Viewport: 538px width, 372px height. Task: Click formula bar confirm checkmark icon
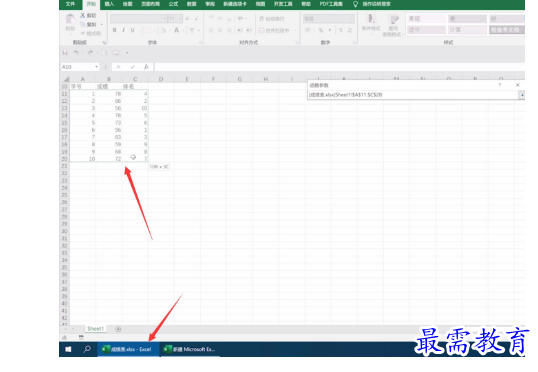(x=132, y=67)
